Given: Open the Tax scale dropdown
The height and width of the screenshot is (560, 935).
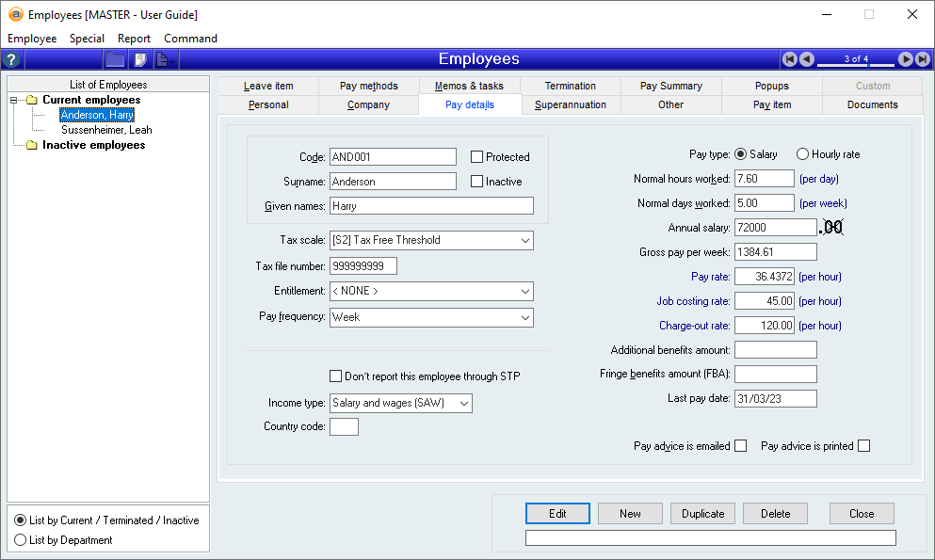Looking at the screenshot, I should pos(524,240).
